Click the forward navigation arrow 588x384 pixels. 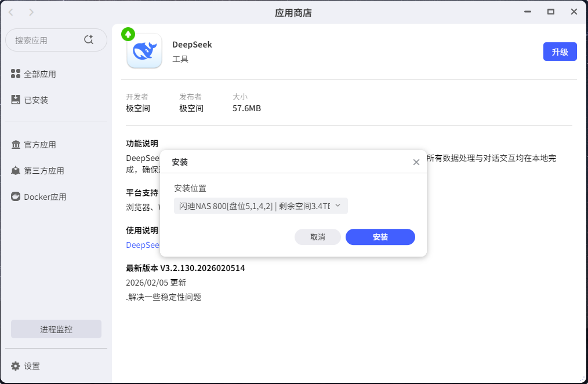[31, 12]
